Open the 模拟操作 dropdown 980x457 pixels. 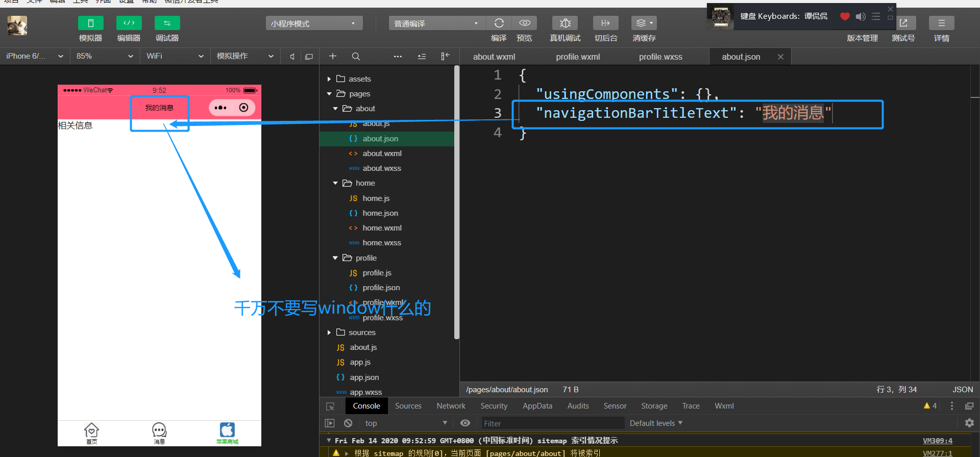[x=245, y=56]
